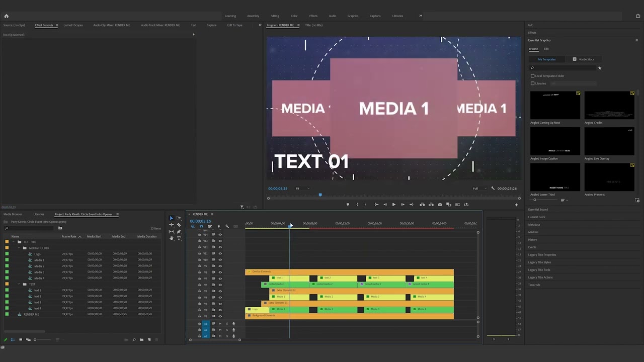Open Program Monitor button editor plus
Viewport: 644px width, 362px height.
point(516,205)
